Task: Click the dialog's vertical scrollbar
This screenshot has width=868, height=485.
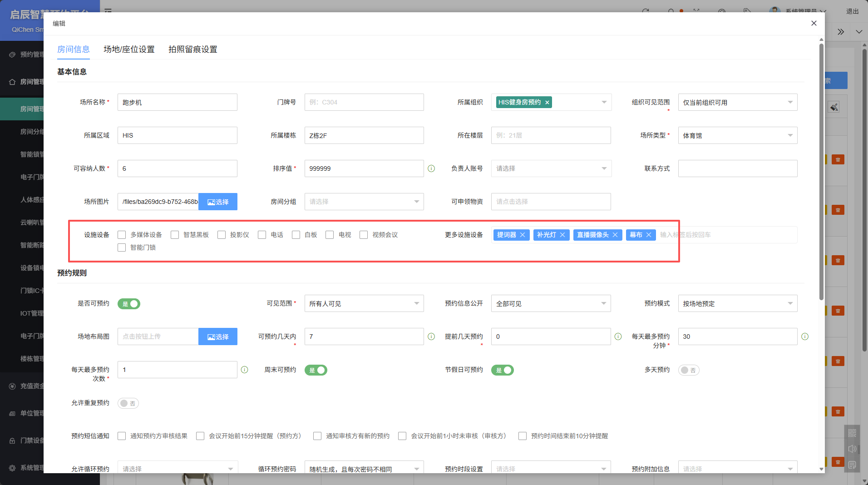Action: tap(821, 173)
